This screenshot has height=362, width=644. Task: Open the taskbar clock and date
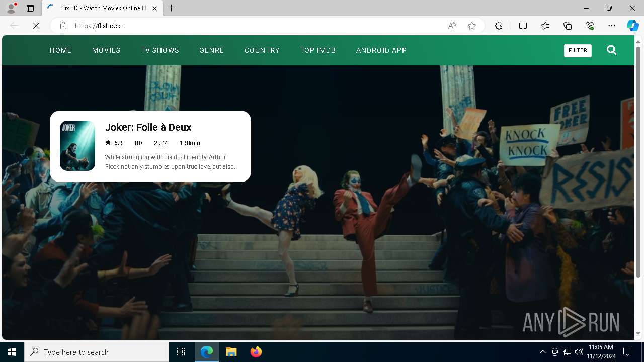(601, 352)
